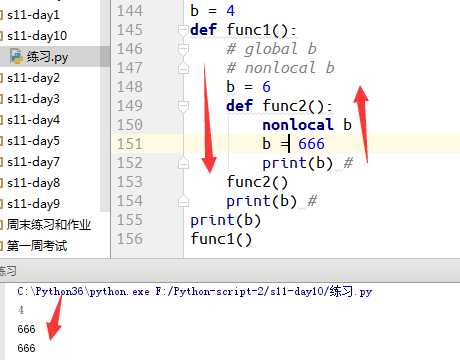Open the 第一周考试 folder
The image size is (460, 360).
pyautogui.click(x=37, y=246)
